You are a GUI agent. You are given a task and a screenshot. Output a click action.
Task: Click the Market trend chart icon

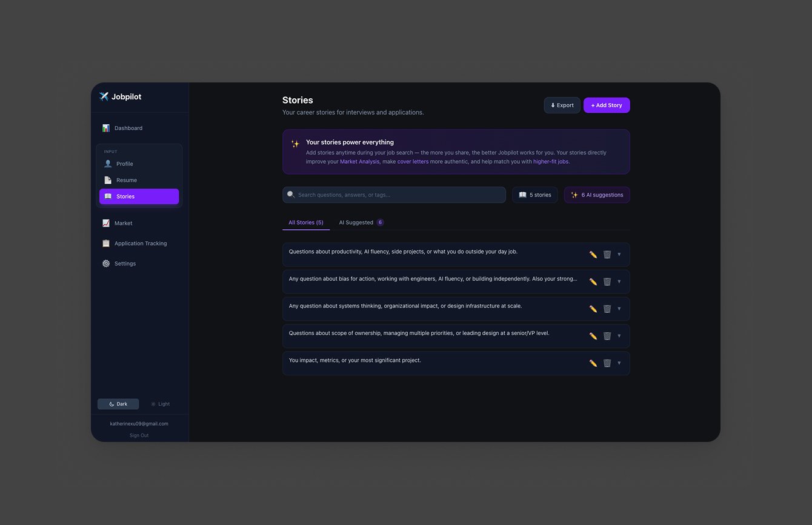106,223
